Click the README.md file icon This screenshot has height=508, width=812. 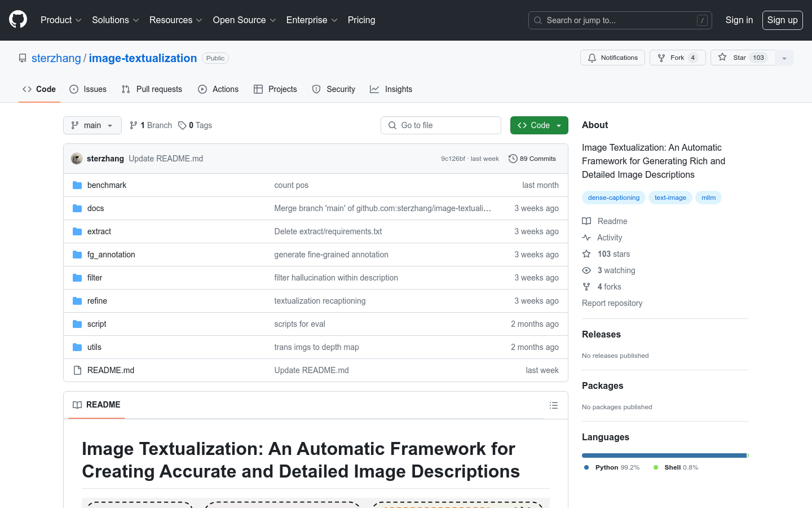click(77, 370)
